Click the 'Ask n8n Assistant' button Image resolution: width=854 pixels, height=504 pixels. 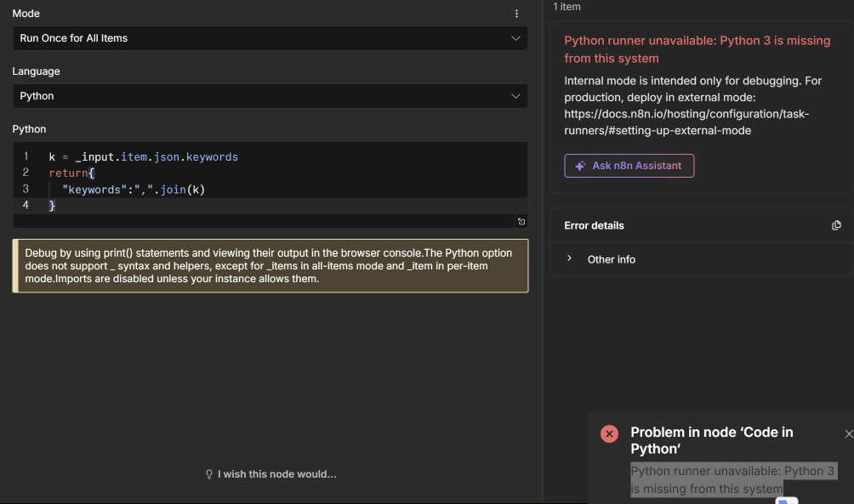629,166
